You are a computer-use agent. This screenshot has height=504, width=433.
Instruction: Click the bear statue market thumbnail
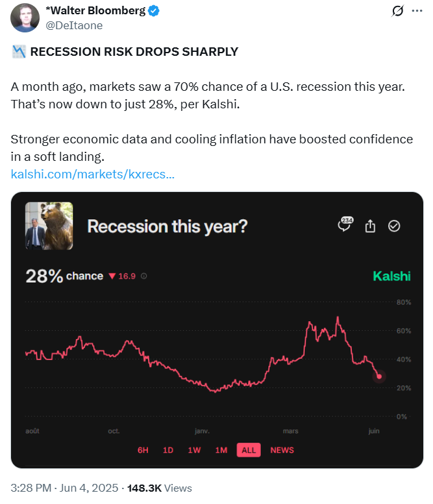coord(49,226)
